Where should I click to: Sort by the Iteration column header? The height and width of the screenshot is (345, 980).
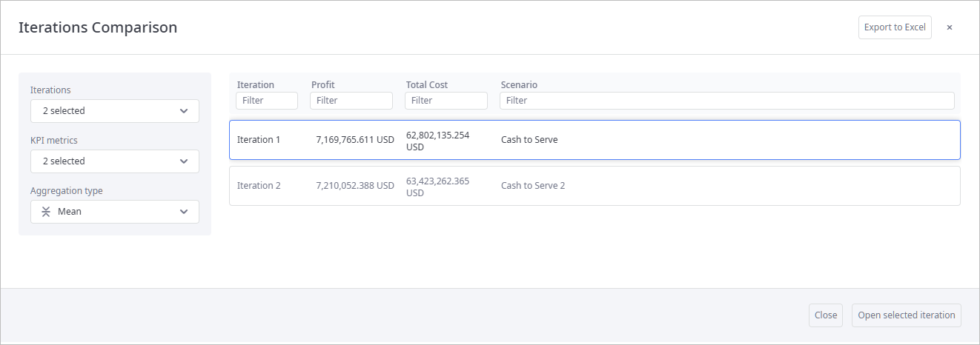click(256, 85)
